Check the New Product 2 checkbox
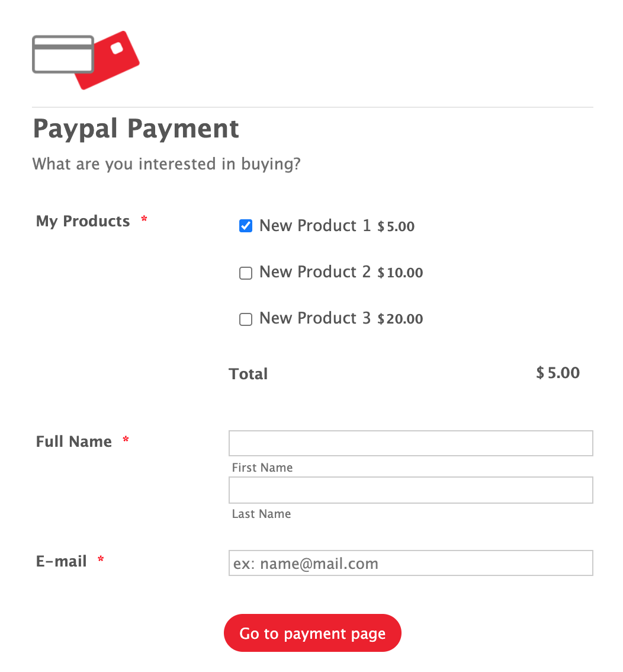 [x=246, y=273]
